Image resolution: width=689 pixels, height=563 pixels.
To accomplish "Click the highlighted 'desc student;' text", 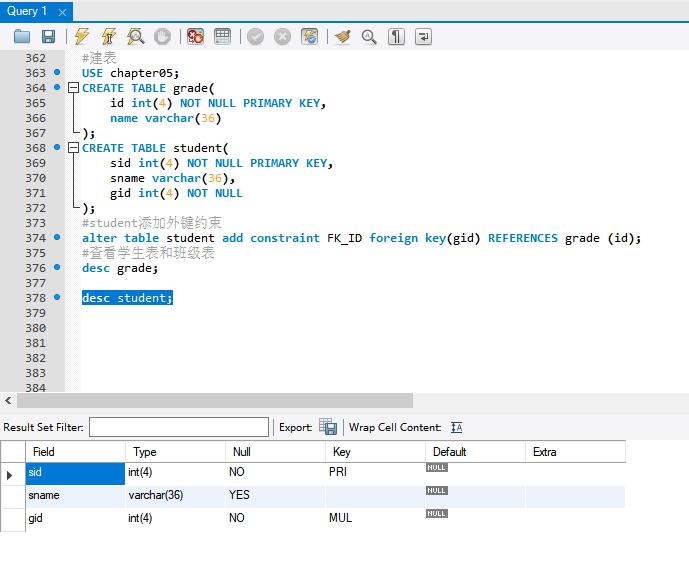I will coord(127,298).
